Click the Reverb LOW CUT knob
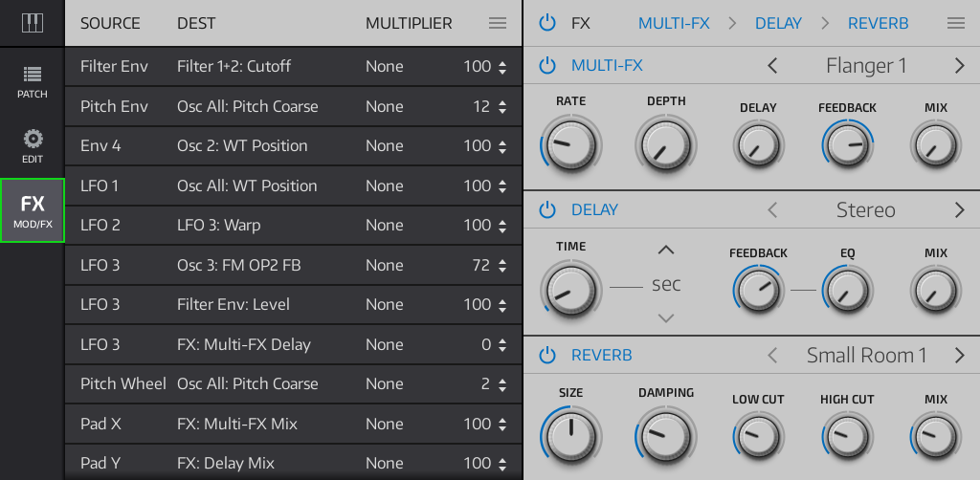 pyautogui.click(x=758, y=436)
